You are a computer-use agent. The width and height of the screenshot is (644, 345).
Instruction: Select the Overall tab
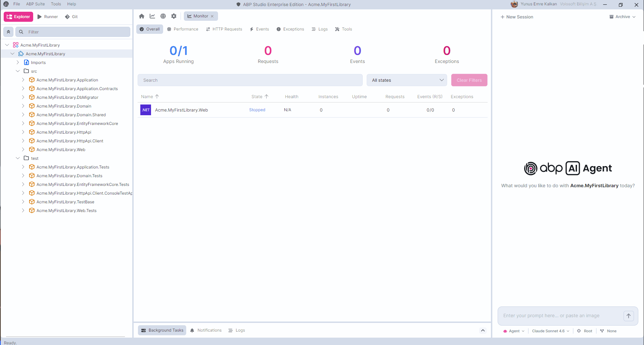(x=150, y=29)
